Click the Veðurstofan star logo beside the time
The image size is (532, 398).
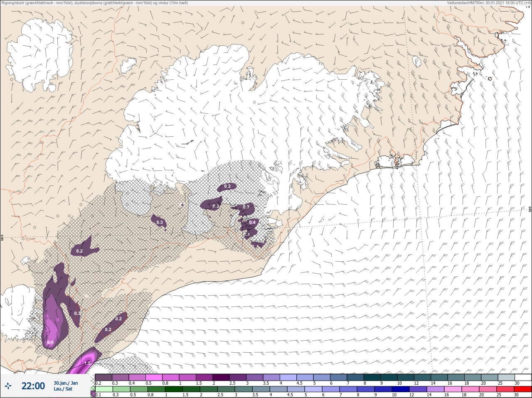(x=8, y=386)
